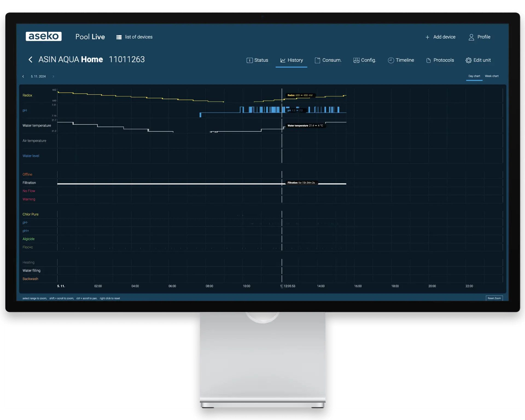Click the Timeline clock icon
The image size is (525, 420).
click(391, 60)
